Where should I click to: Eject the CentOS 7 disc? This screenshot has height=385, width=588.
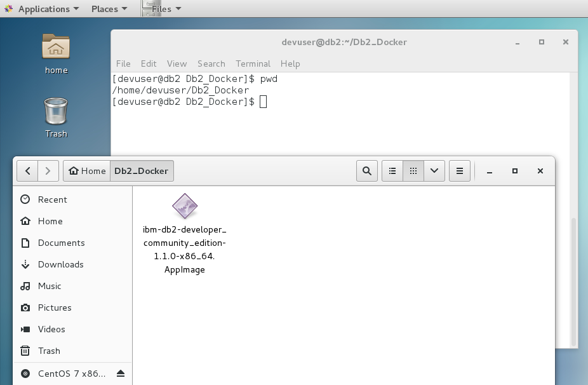pyautogui.click(x=121, y=374)
